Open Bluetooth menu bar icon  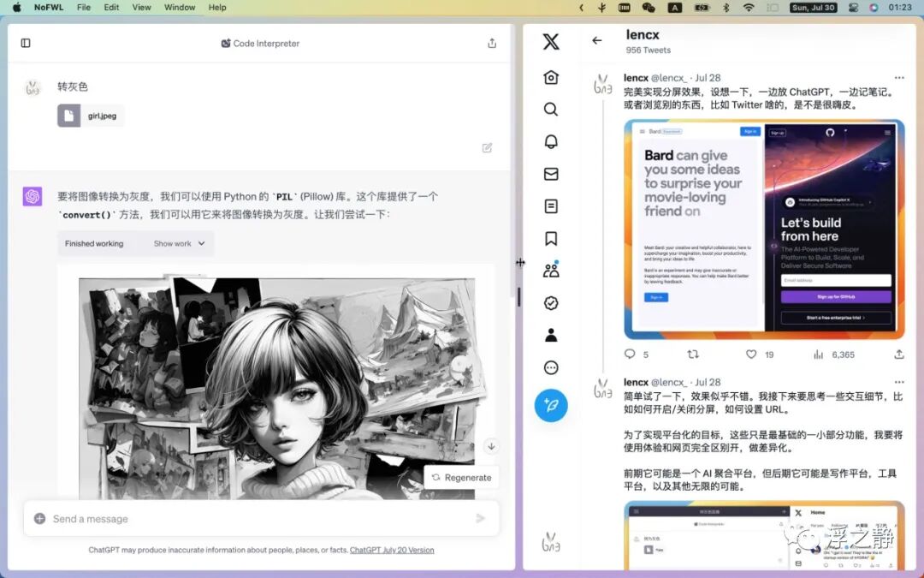[726, 7]
